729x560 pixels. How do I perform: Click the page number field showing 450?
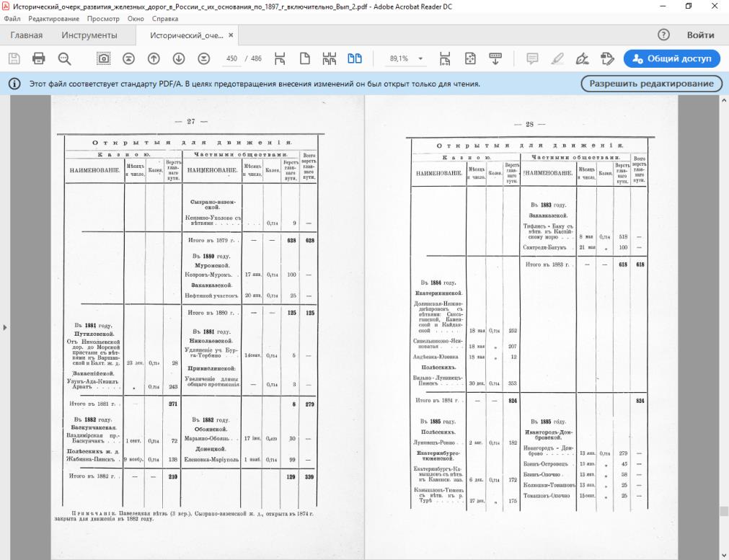point(231,59)
